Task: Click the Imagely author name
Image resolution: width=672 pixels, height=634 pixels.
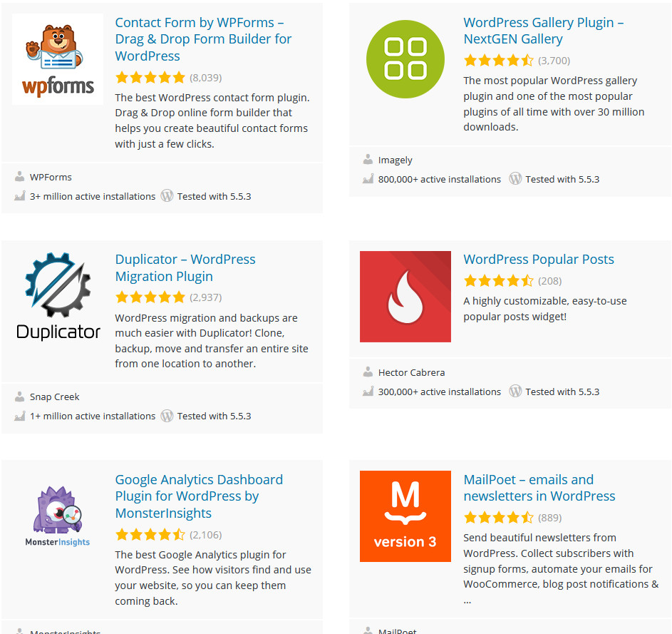Action: (x=395, y=160)
